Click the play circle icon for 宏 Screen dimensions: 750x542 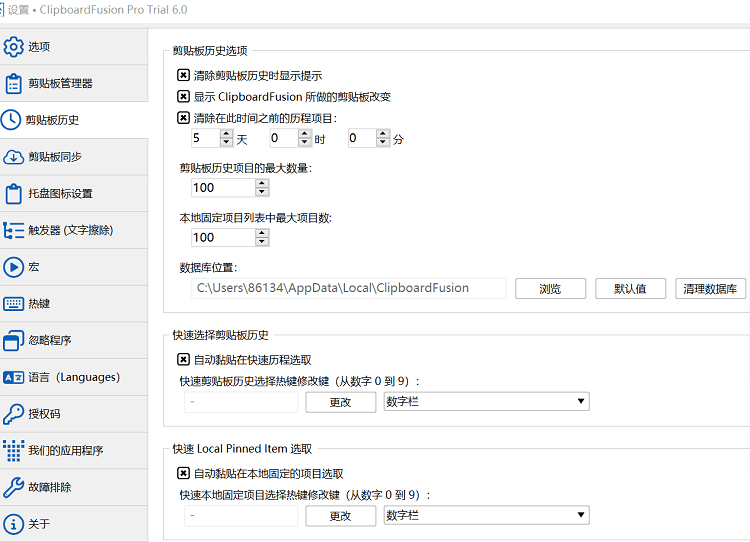pyautogui.click(x=13, y=267)
